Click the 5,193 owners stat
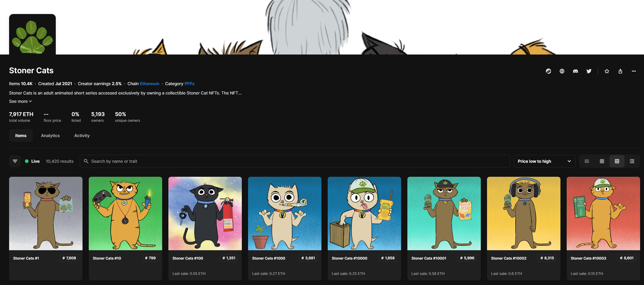The width and height of the screenshot is (644, 285). [98, 117]
